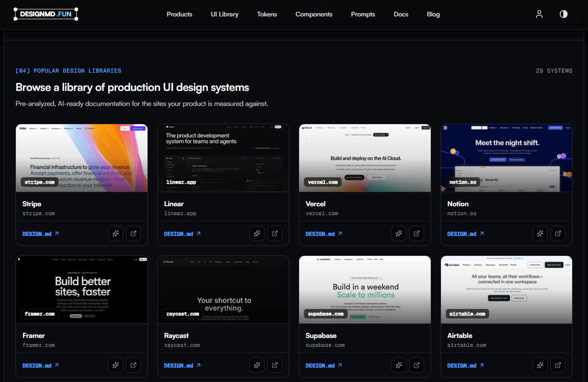This screenshot has width=588, height=382.
Task: Click the external link icon on Framer card
Action: [x=133, y=365]
